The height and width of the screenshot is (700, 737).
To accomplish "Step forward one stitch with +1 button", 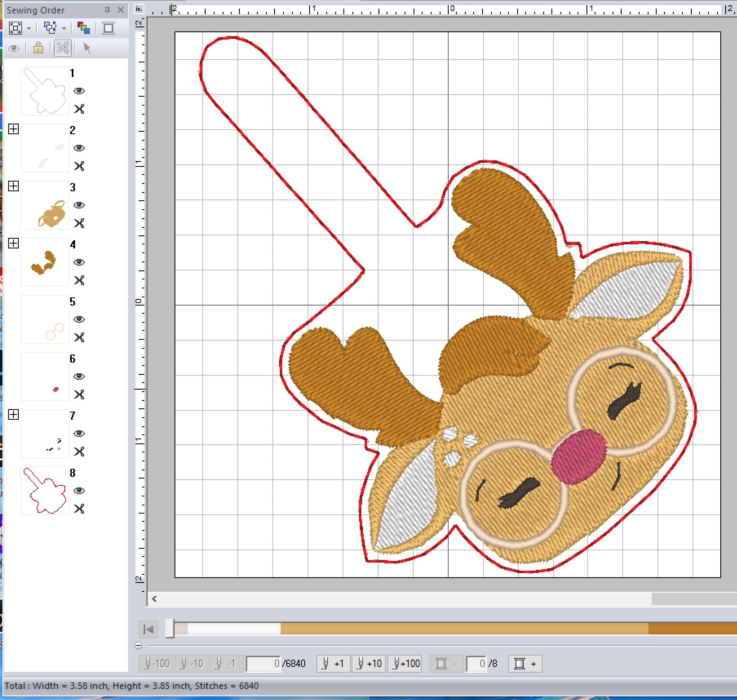I will pyautogui.click(x=333, y=664).
